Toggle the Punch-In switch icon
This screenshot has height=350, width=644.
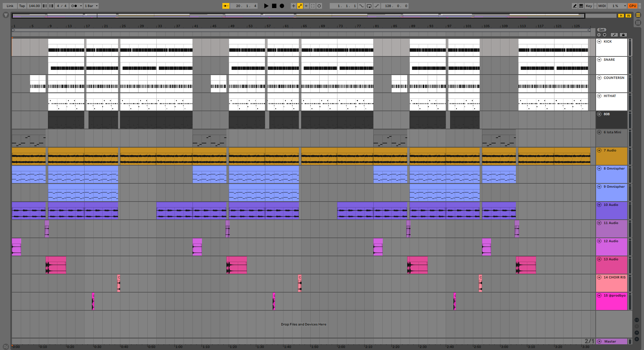[x=361, y=6]
